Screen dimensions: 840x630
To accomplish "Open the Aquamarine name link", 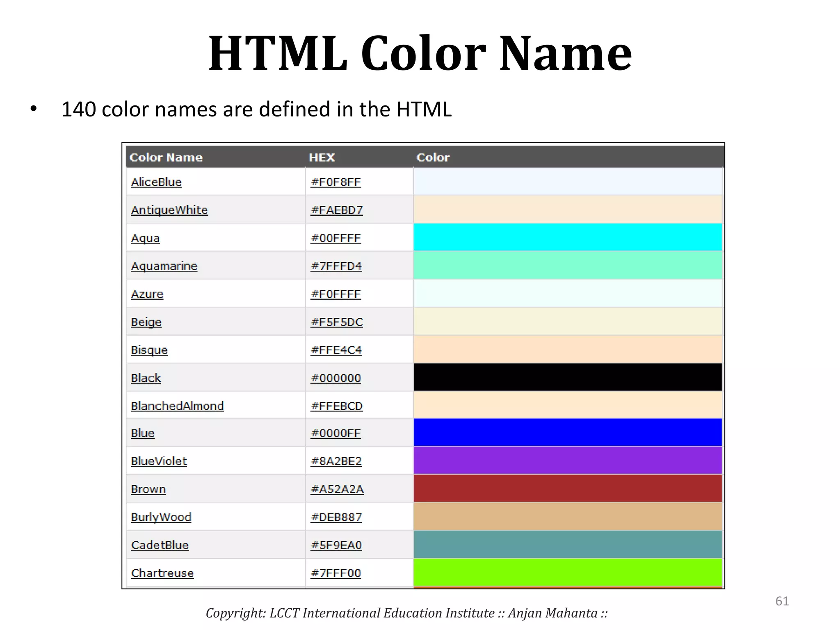I will [x=164, y=266].
